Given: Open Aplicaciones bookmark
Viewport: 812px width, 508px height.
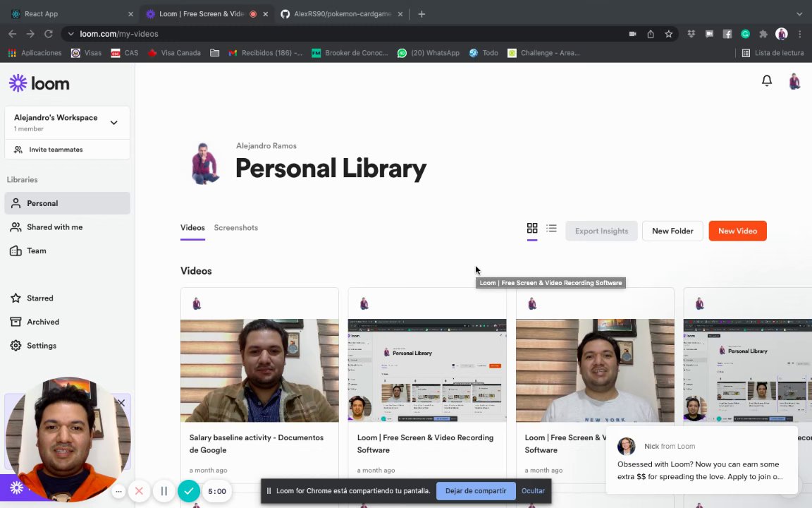Looking at the screenshot, I should pyautogui.click(x=35, y=53).
